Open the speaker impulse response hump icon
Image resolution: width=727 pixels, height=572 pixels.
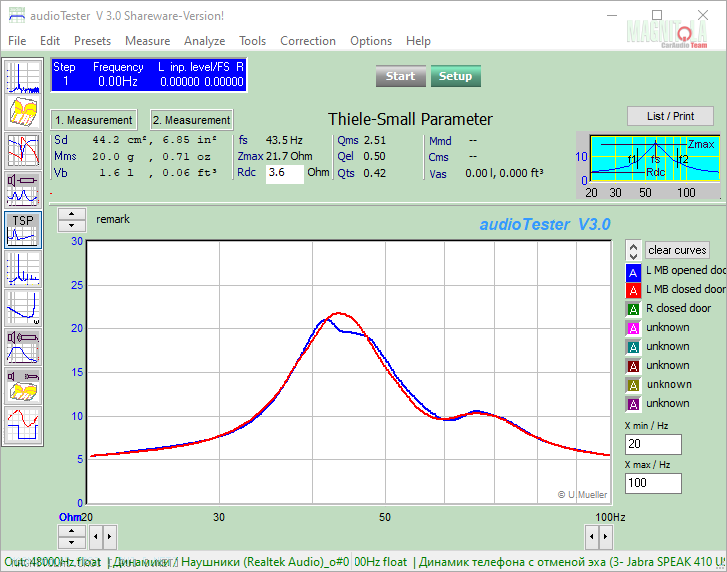pos(23,347)
